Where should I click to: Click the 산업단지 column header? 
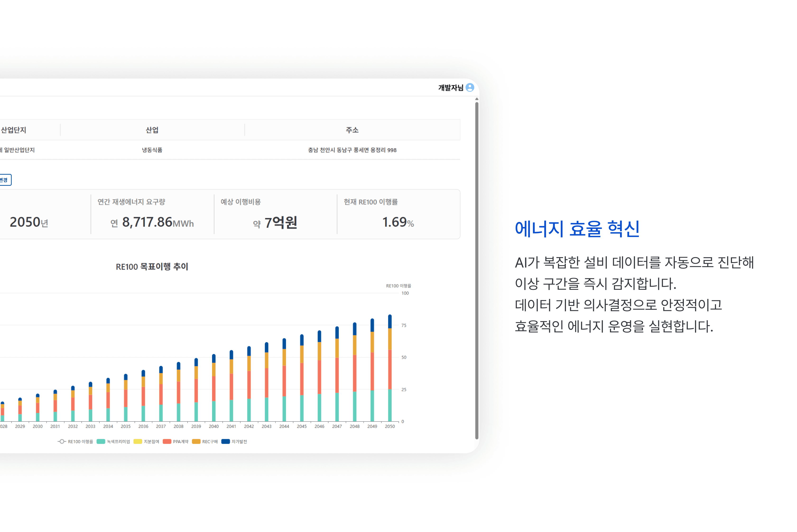point(14,130)
